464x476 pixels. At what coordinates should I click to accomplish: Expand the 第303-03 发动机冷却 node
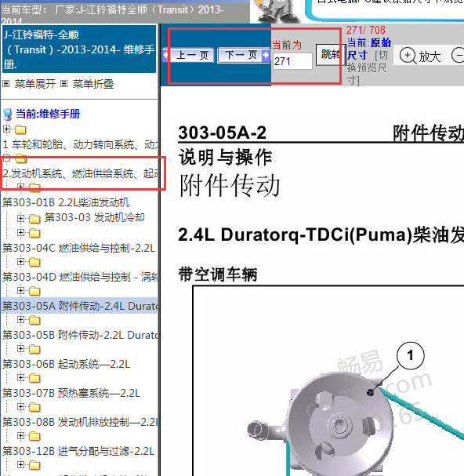point(20,218)
